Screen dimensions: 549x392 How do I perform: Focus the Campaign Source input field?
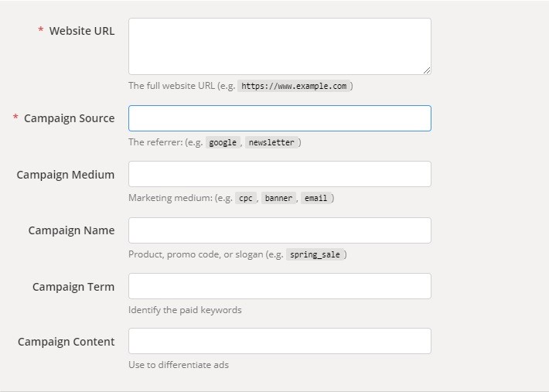pyautogui.click(x=280, y=118)
